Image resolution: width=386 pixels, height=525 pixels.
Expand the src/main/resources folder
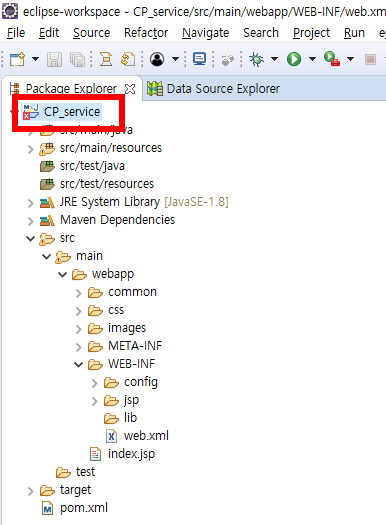[x=30, y=149]
